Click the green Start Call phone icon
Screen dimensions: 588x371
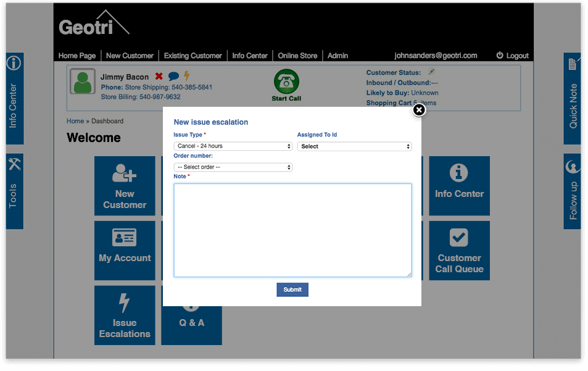click(286, 81)
